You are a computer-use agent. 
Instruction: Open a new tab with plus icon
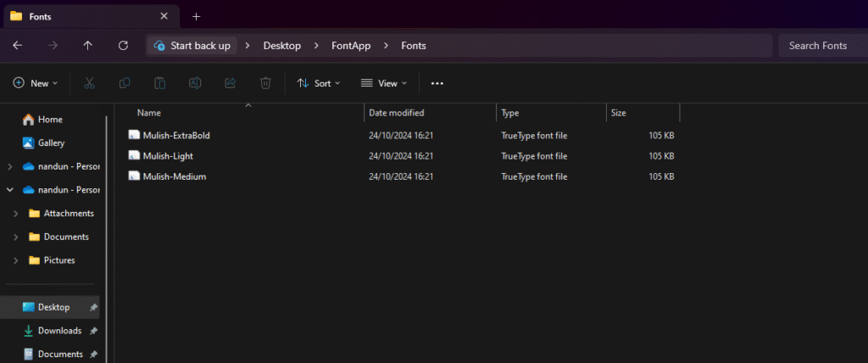point(196,17)
